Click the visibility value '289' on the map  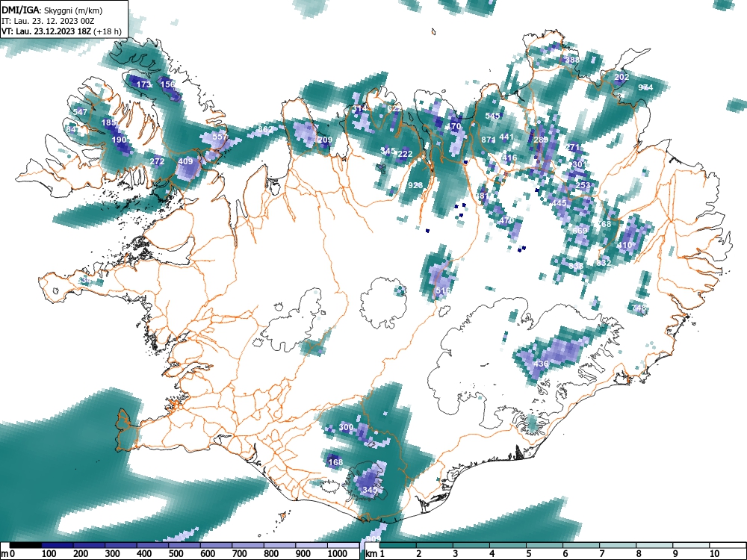pyautogui.click(x=541, y=140)
